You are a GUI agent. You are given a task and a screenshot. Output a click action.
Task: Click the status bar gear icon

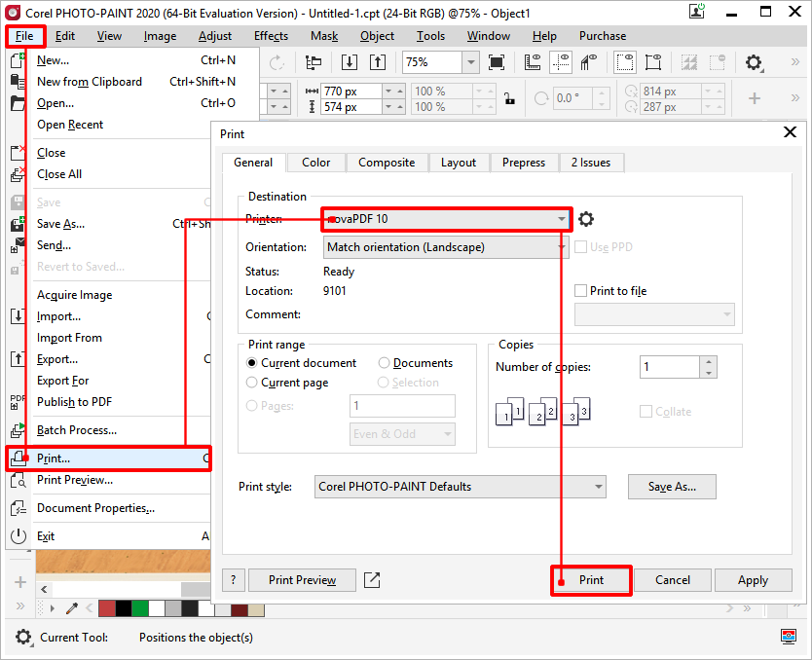23,637
